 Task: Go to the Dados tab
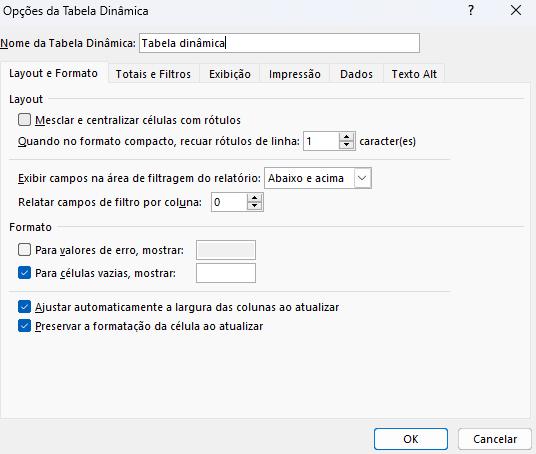[356, 74]
